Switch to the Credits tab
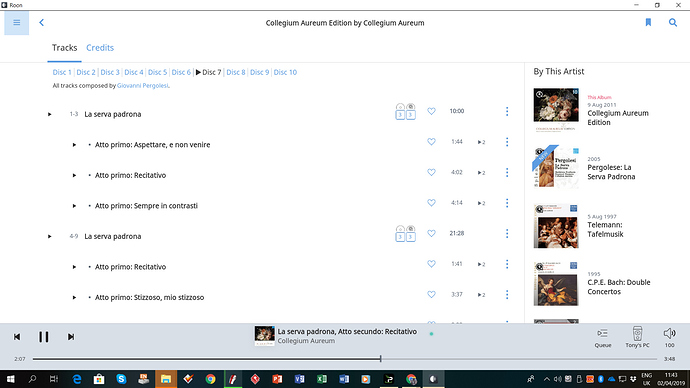 click(x=100, y=48)
